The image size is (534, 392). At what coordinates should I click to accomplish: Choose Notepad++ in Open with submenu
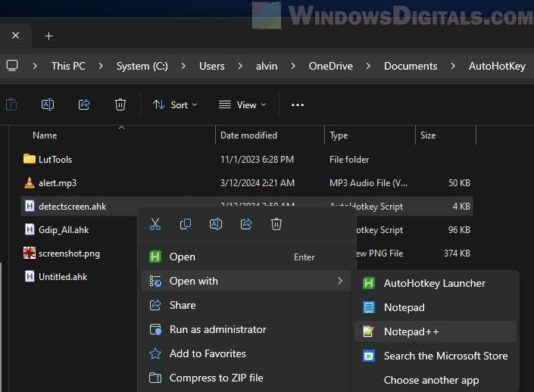(x=436, y=331)
